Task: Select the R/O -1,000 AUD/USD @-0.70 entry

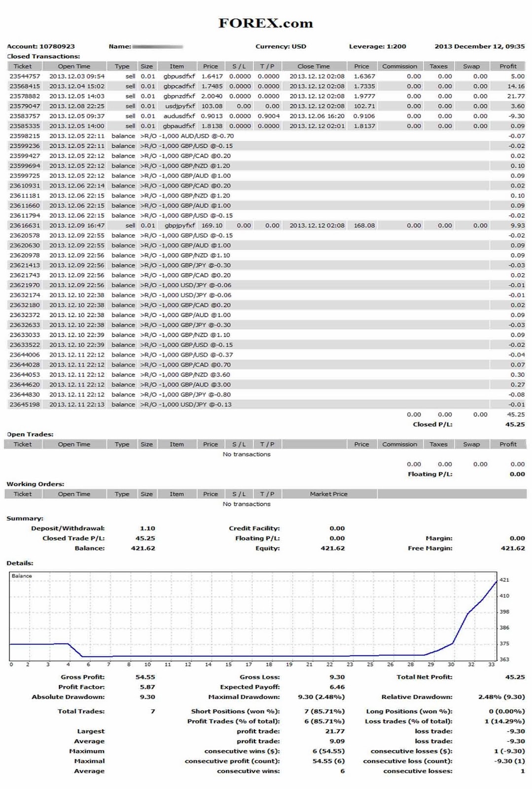Action: pyautogui.click(x=187, y=136)
